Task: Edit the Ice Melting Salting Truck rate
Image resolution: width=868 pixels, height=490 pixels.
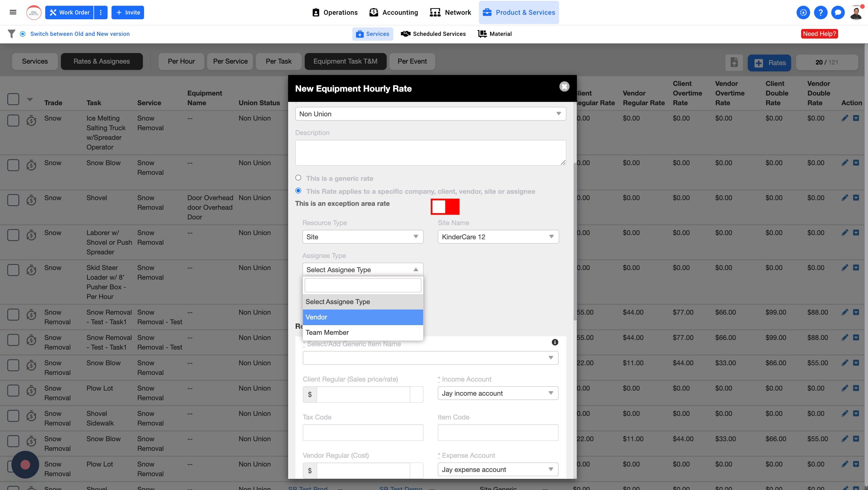Action: tap(844, 118)
